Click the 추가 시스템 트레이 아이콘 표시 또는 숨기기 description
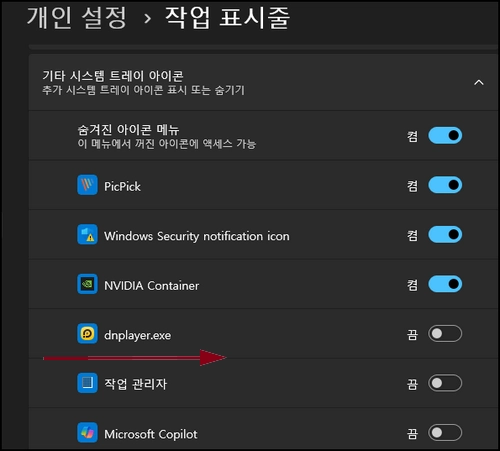The width and height of the screenshot is (500, 451). click(143, 90)
